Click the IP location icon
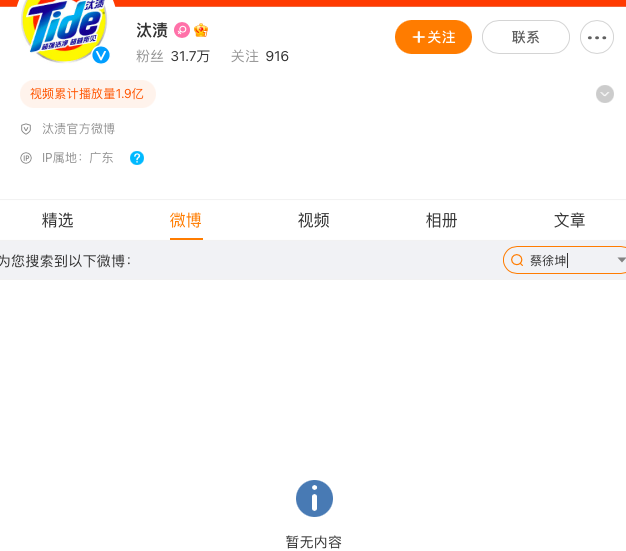This screenshot has height=551, width=626. point(26,158)
